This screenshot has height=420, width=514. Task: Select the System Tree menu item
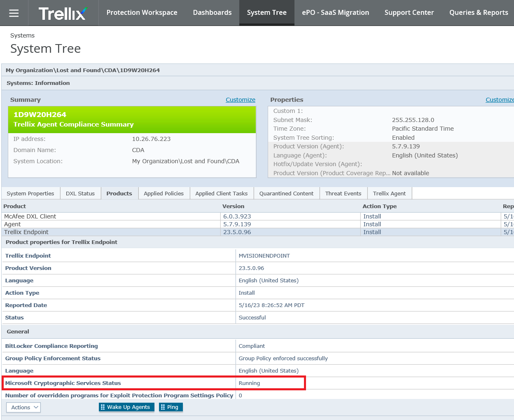tap(266, 13)
